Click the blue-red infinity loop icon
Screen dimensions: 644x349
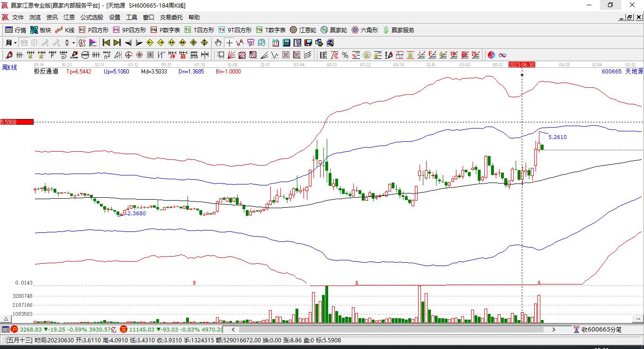502,55
